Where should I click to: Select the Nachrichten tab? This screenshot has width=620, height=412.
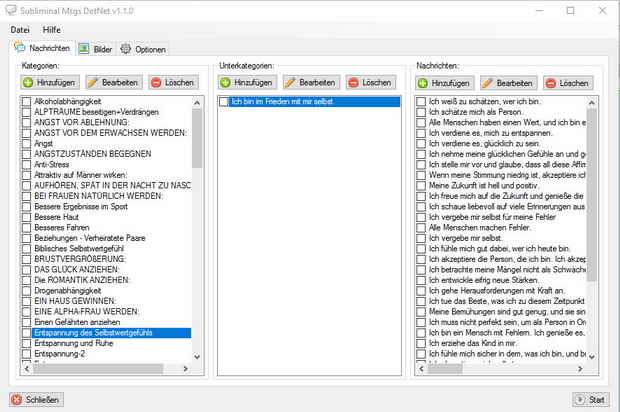click(x=42, y=48)
